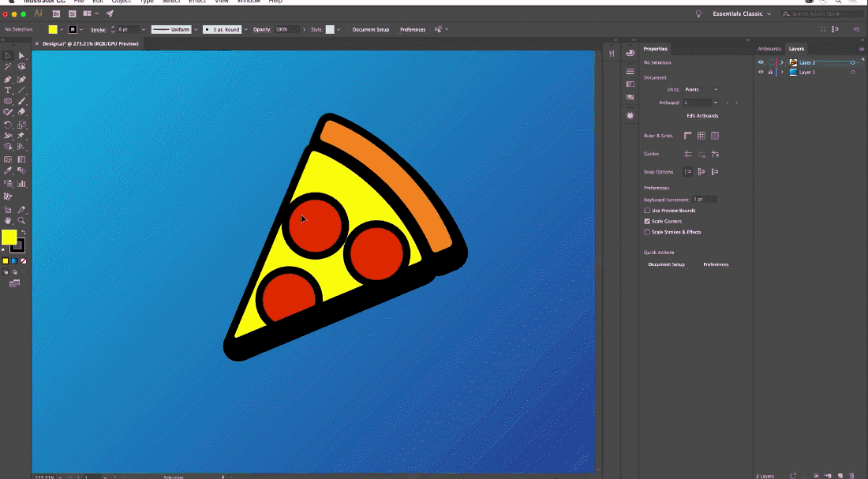Select the Paintbrush tool

21,101
